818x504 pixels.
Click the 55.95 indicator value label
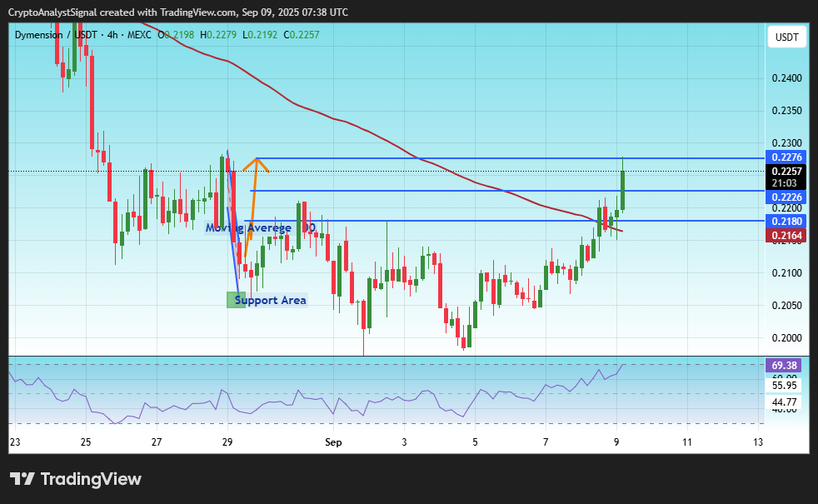click(x=784, y=386)
